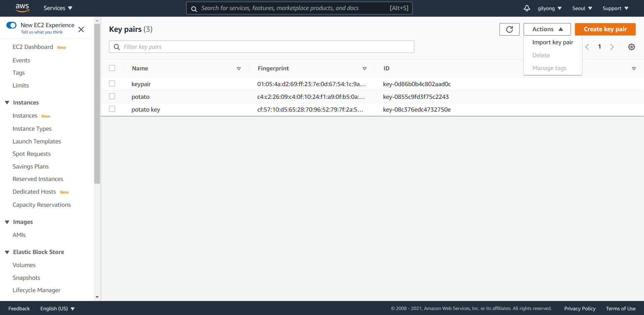This screenshot has height=315, width=644.
Task: Open Capacity Reservations in sidebar
Action: (x=42, y=205)
